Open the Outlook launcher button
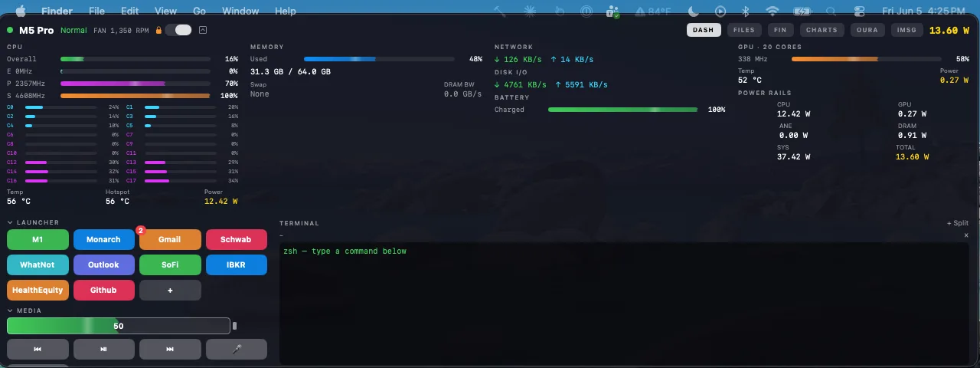This screenshot has height=368, width=980. [x=103, y=264]
